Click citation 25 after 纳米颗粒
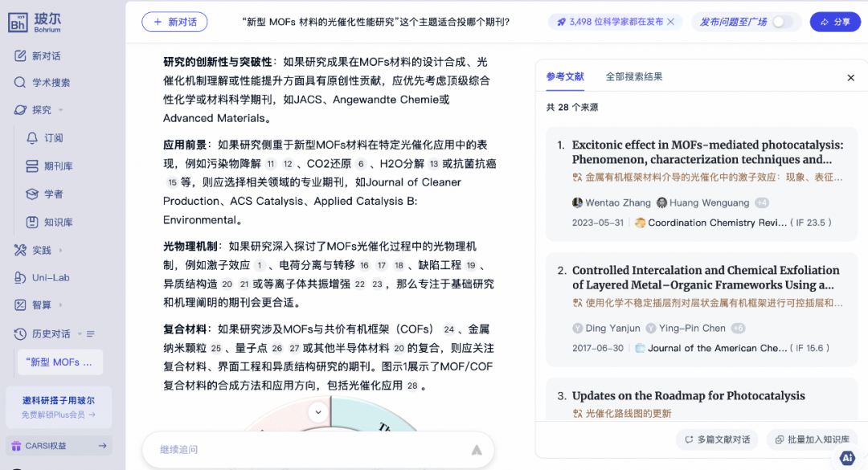Image resolution: width=868 pixels, height=470 pixels. click(216, 349)
